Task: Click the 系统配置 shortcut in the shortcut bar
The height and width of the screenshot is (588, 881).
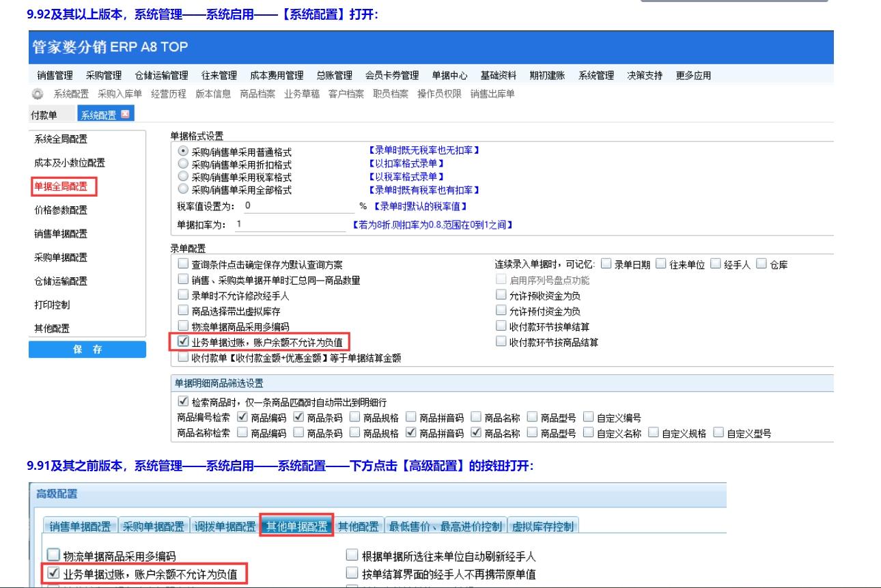Action: (x=71, y=94)
